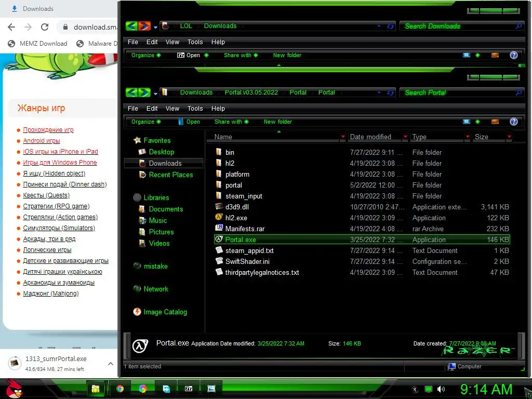Refresh the Portal folder address bar
The width and height of the screenshot is (532, 399).
(x=390, y=92)
